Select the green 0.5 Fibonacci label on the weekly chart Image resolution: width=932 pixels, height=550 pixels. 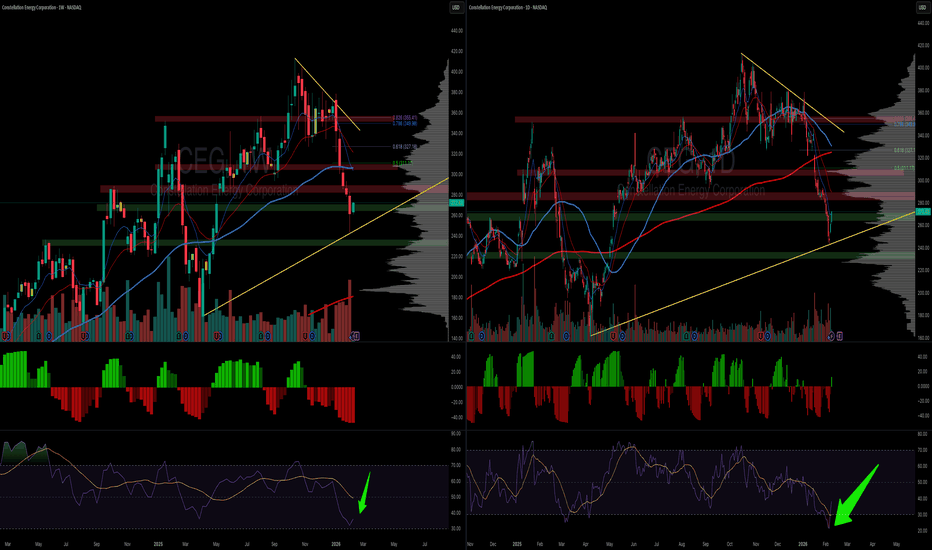402,163
